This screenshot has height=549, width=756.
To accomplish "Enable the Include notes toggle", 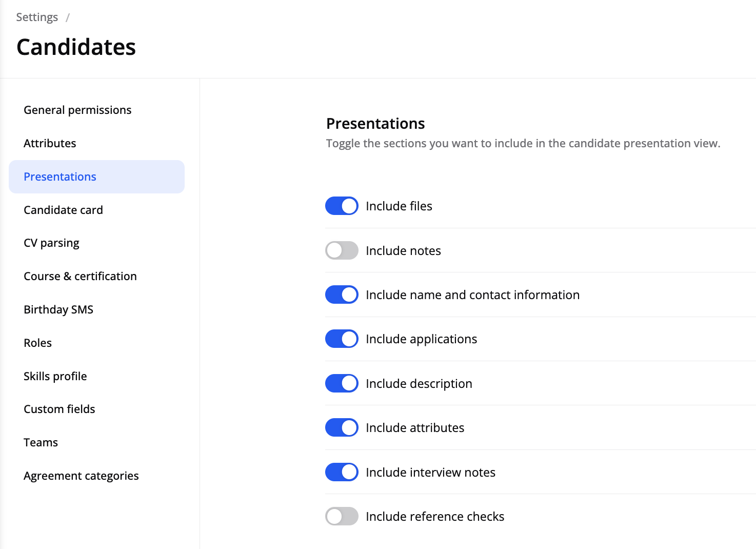I will point(342,250).
